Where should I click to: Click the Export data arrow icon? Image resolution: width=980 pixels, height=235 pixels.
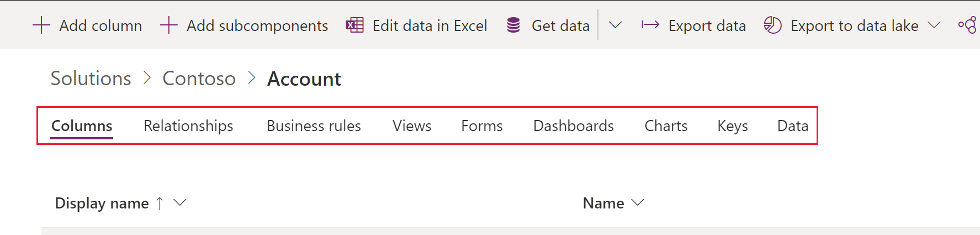pos(650,25)
